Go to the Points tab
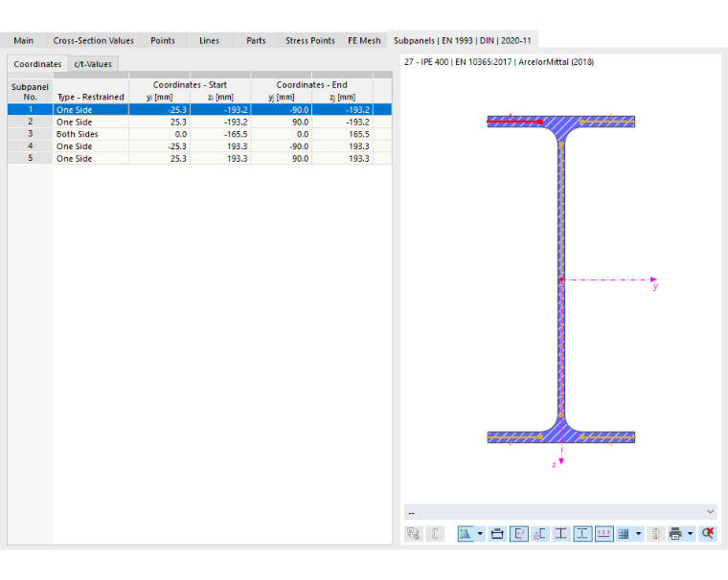Viewport: 728px width, 580px height. (163, 40)
